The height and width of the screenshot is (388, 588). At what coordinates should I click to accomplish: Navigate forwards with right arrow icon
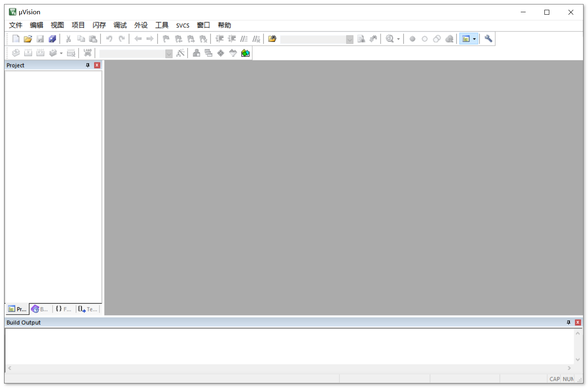(150, 39)
